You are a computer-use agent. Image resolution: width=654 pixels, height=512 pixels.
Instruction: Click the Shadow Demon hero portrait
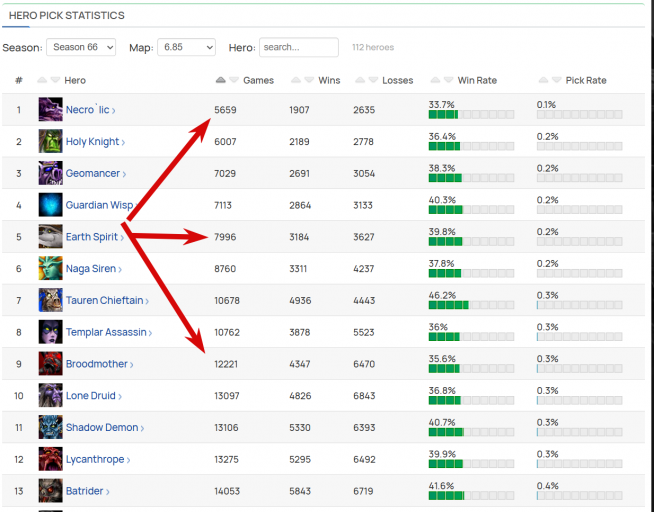click(50, 427)
